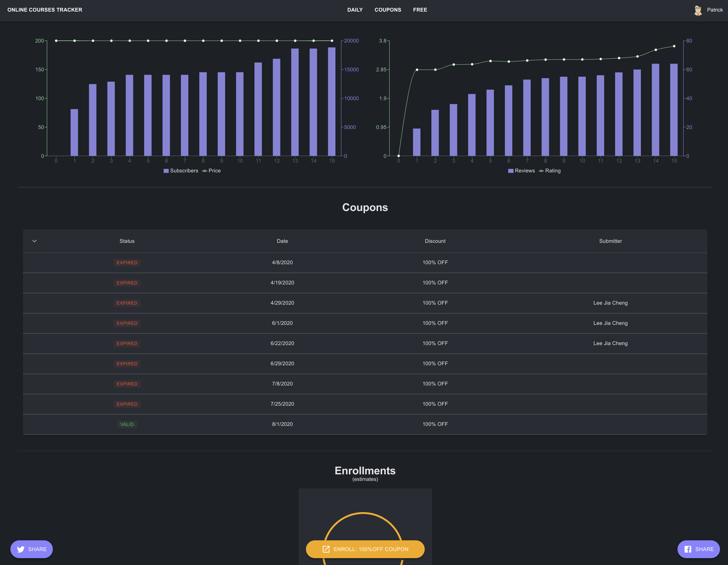Select the 8/1/2020 coupon row
The image size is (728, 565).
pos(282,424)
